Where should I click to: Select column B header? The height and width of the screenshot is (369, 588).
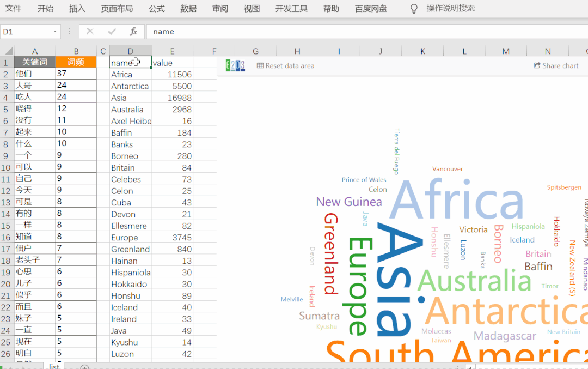pyautogui.click(x=76, y=51)
